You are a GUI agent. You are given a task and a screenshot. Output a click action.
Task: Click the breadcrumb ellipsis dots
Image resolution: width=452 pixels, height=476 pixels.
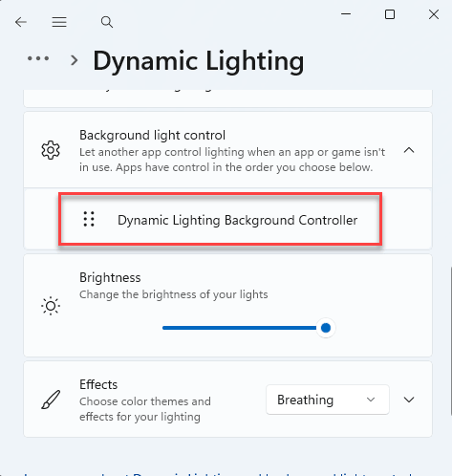point(38,58)
